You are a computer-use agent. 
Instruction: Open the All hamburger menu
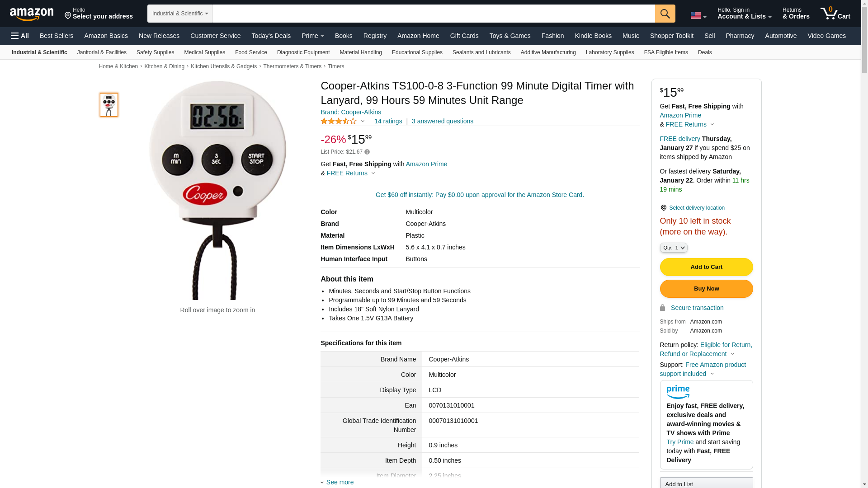[x=20, y=36]
